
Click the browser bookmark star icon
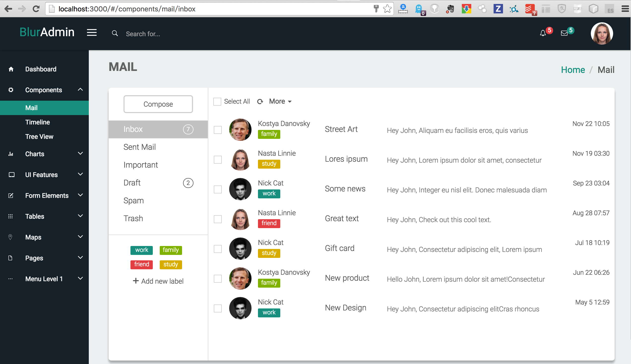[387, 9]
